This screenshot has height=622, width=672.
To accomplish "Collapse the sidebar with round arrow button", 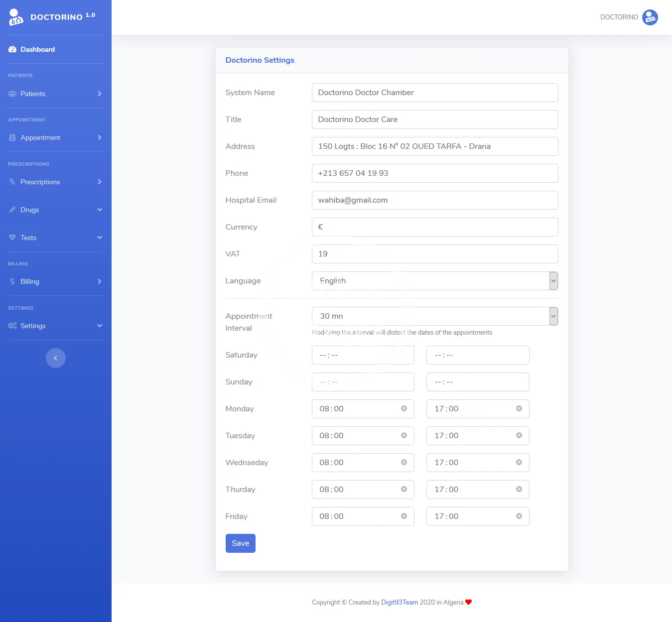I will click(56, 358).
